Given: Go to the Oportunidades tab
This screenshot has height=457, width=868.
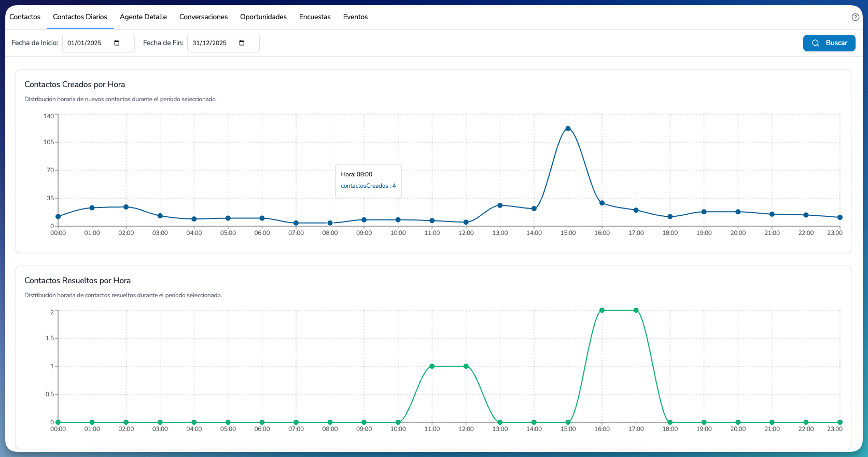Looking at the screenshot, I should click(x=263, y=17).
